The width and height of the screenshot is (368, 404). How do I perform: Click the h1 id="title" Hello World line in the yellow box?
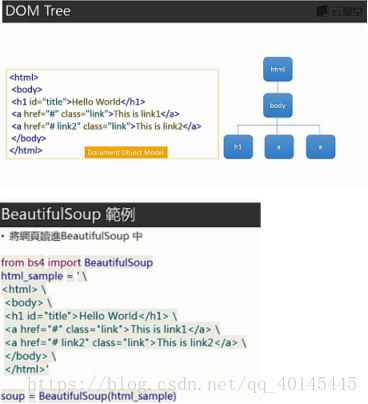tap(78, 102)
